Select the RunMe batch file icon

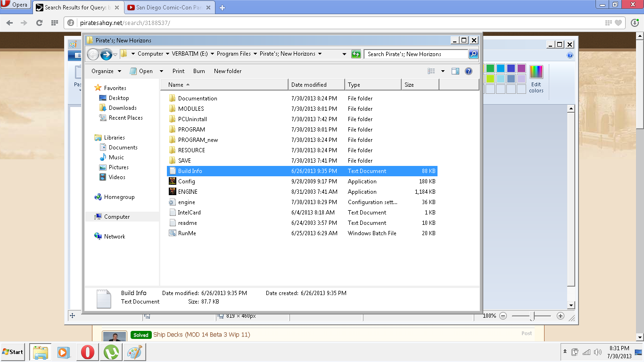click(x=173, y=233)
